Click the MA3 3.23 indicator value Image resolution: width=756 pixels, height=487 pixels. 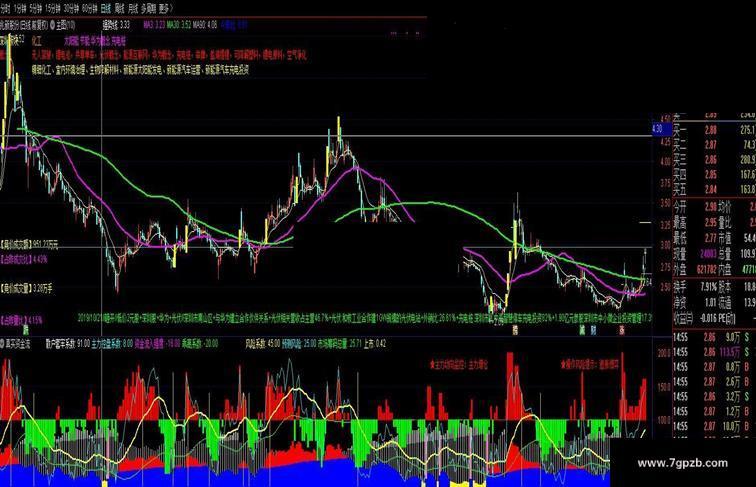tap(153, 25)
